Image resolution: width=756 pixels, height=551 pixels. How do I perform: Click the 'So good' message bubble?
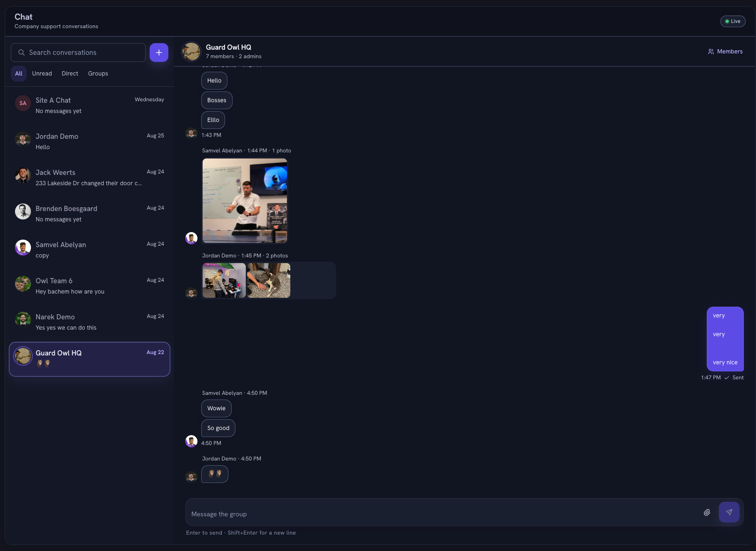point(218,428)
